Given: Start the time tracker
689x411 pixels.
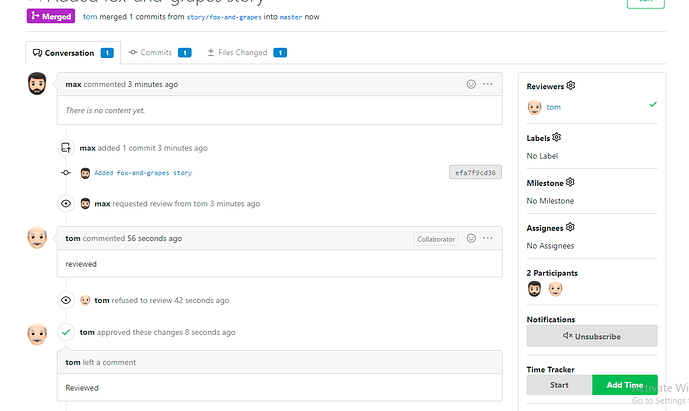Looking at the screenshot, I should 559,385.
